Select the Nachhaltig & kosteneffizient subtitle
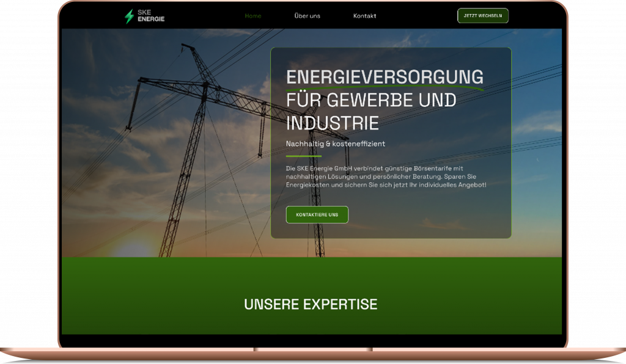The width and height of the screenshot is (626, 364). coord(335,144)
